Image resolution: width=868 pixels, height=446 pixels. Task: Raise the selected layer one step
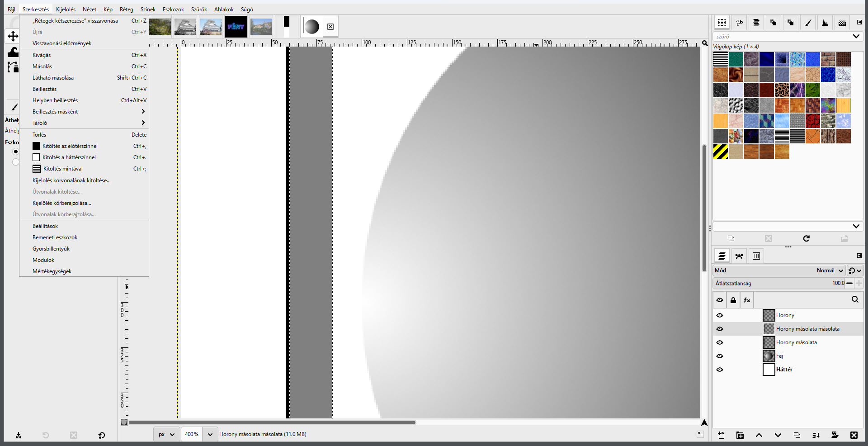pyautogui.click(x=759, y=435)
